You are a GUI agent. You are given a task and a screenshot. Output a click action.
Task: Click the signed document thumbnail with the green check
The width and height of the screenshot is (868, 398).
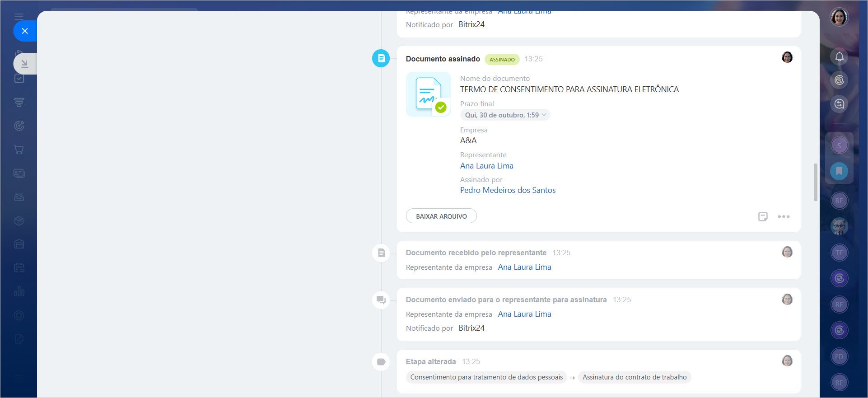[429, 94]
